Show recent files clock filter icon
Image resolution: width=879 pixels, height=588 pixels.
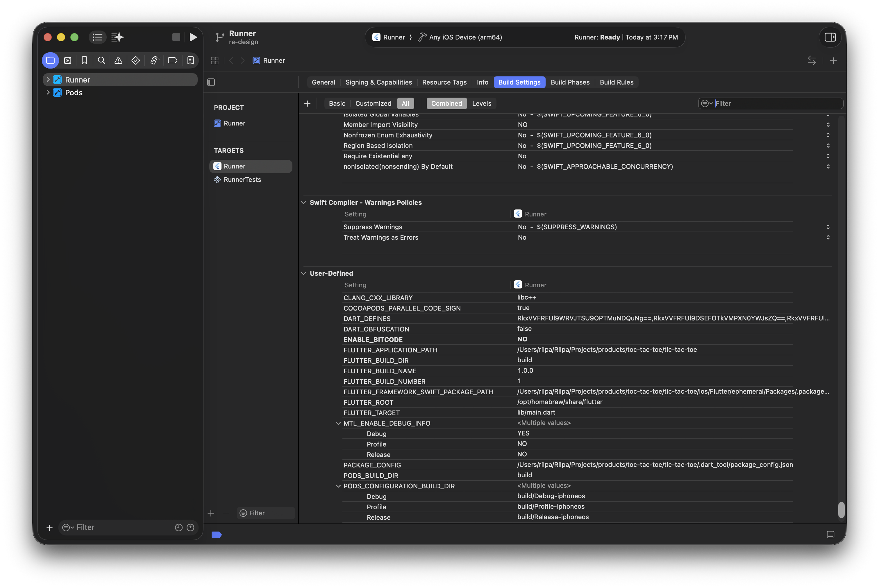click(178, 528)
